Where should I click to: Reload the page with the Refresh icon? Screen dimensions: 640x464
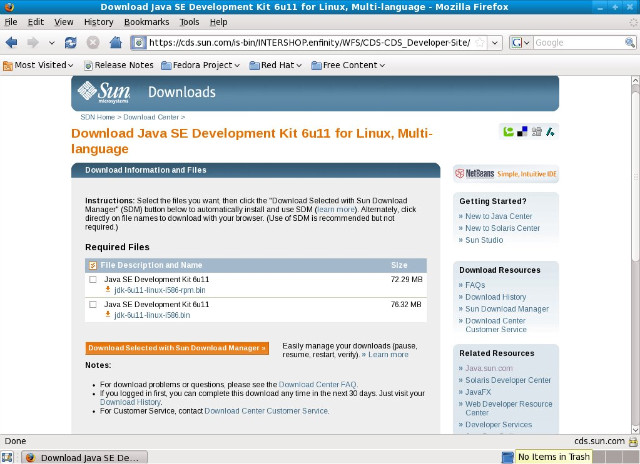71,42
